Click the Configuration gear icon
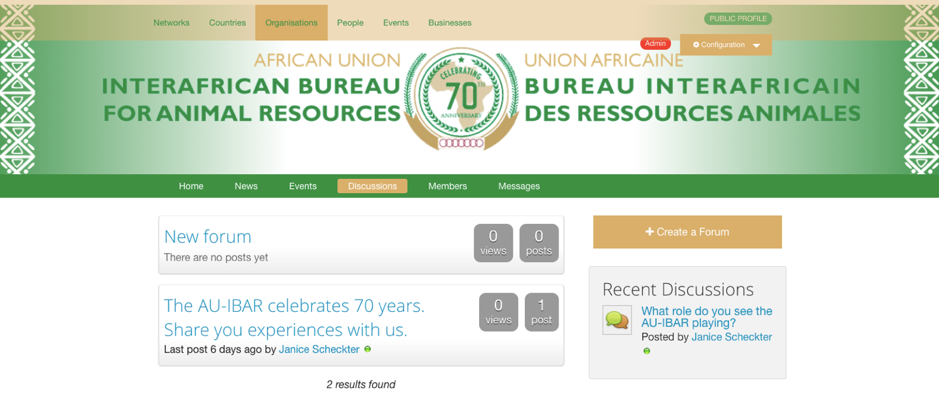The width and height of the screenshot is (939, 400). tap(696, 45)
